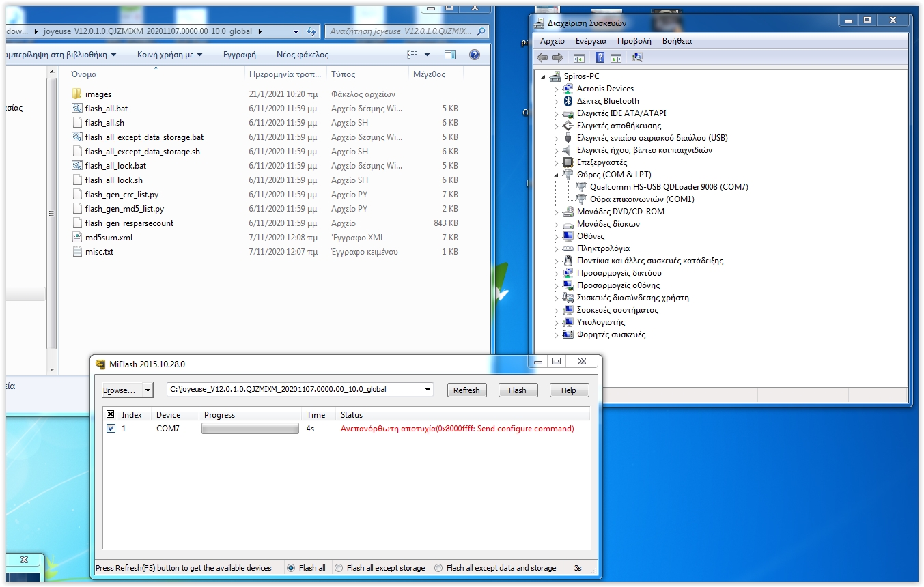Click the network adapters category icon
The height and width of the screenshot is (587, 924).
coord(568,273)
